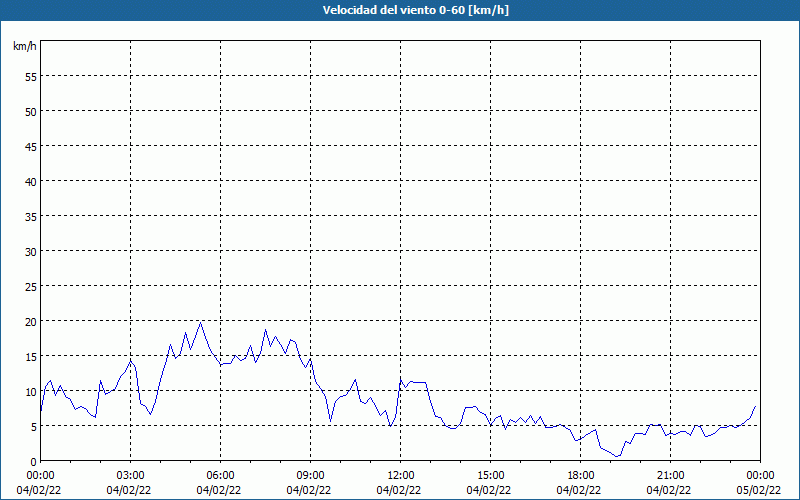
Task: Click the y-axis value '25'
Action: [31, 286]
